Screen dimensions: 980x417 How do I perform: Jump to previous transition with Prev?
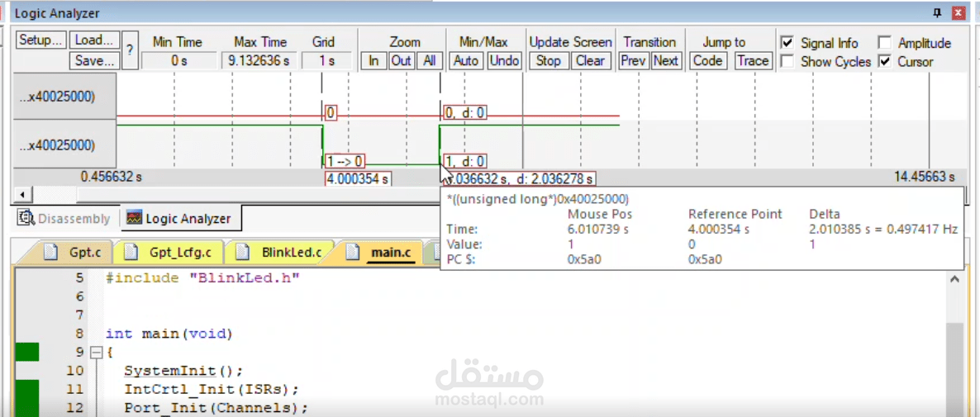click(x=634, y=60)
